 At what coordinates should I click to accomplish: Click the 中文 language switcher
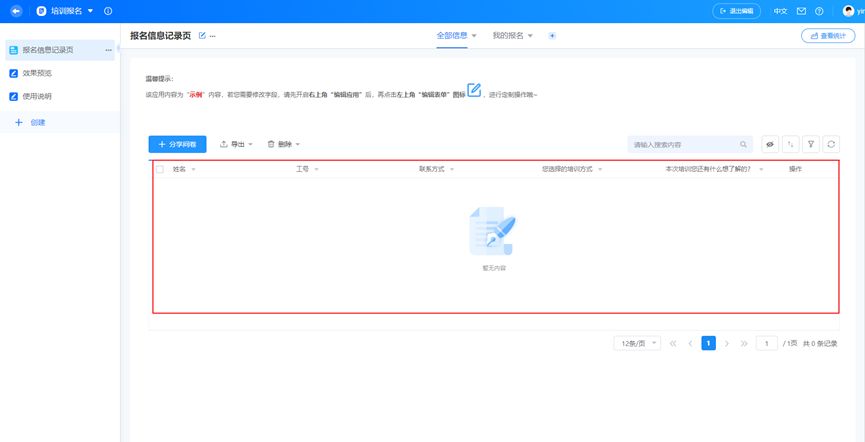(781, 11)
